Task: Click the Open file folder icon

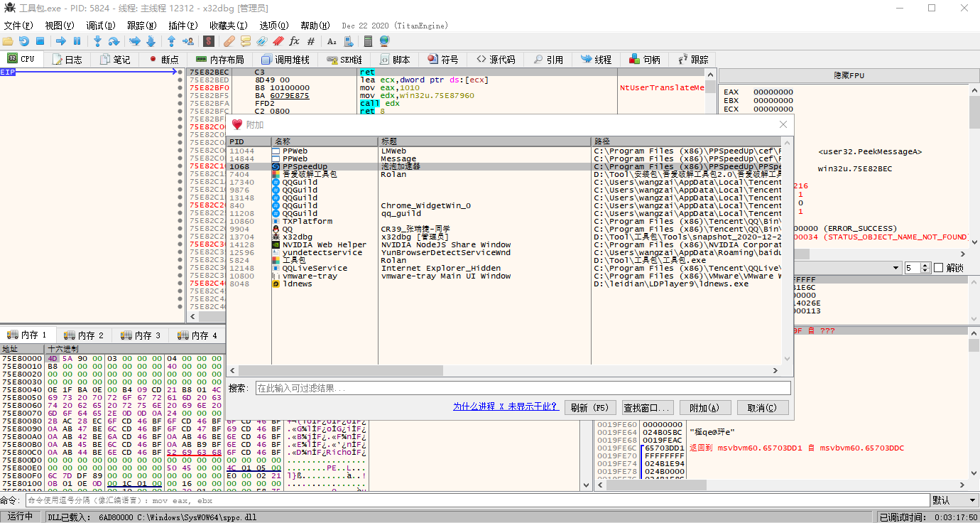Action: [x=8, y=41]
